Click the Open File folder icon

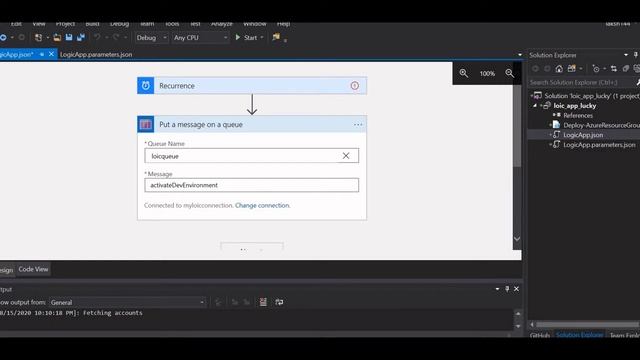[x=57, y=38]
